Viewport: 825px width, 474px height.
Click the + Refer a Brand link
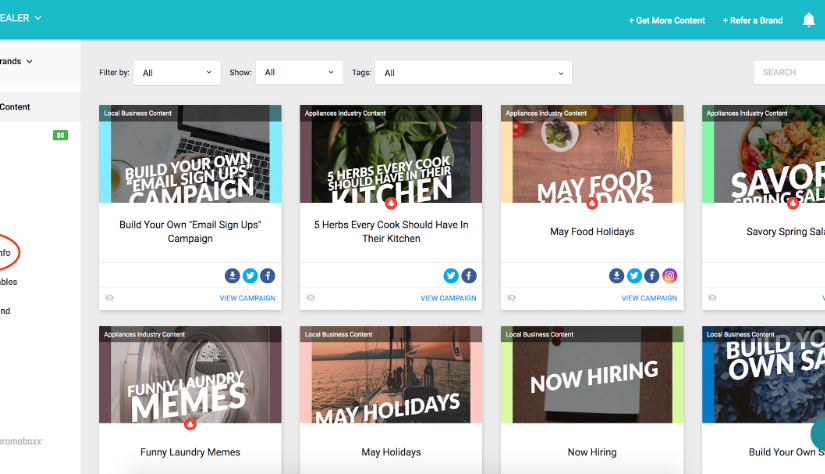point(752,21)
